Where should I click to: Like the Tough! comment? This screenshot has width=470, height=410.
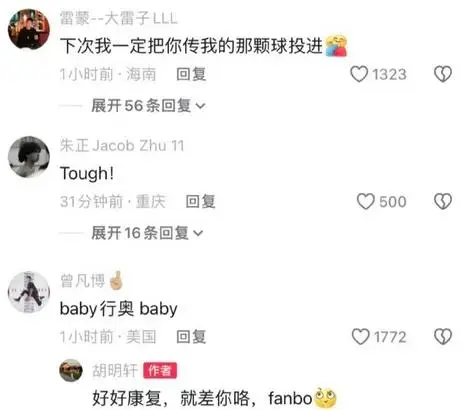tap(366, 201)
